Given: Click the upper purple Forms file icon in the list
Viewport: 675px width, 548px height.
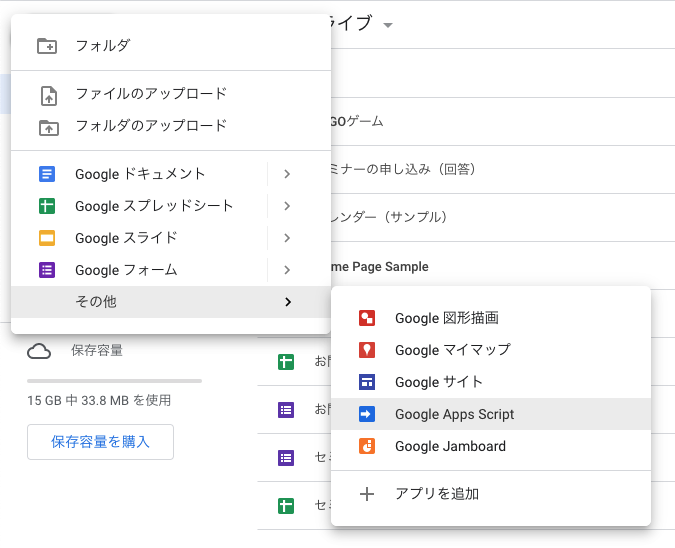Looking at the screenshot, I should 286,410.
